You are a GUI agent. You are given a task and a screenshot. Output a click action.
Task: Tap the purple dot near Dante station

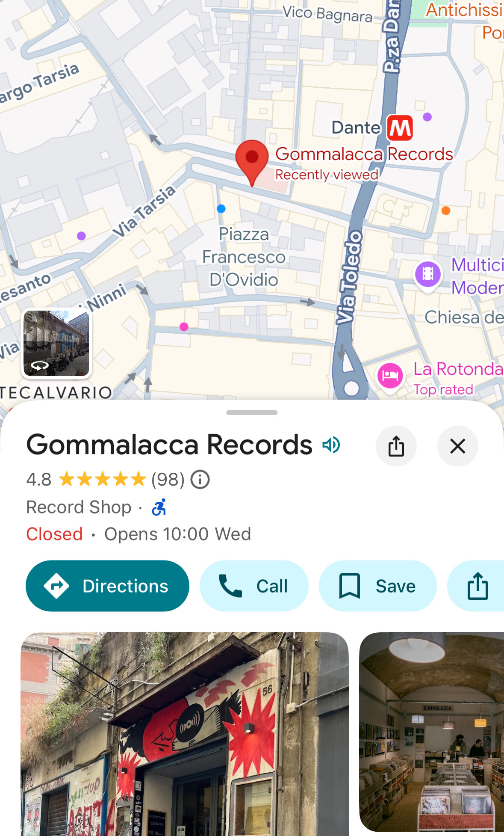coord(427,117)
